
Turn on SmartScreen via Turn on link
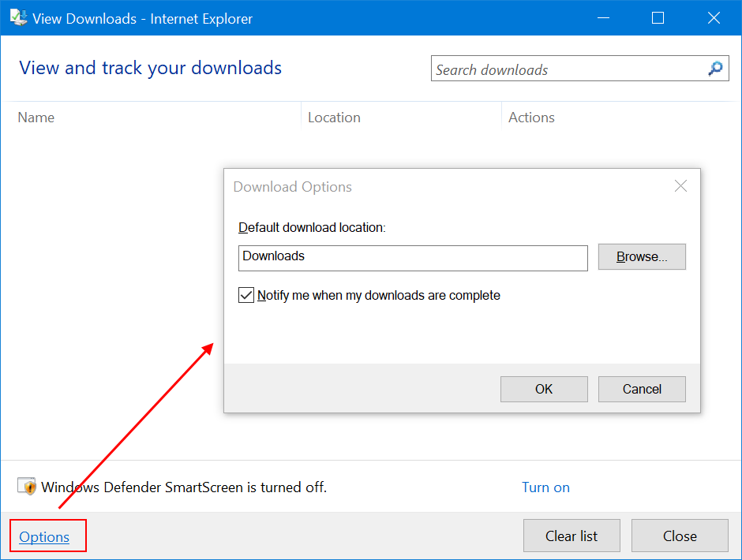pos(545,487)
